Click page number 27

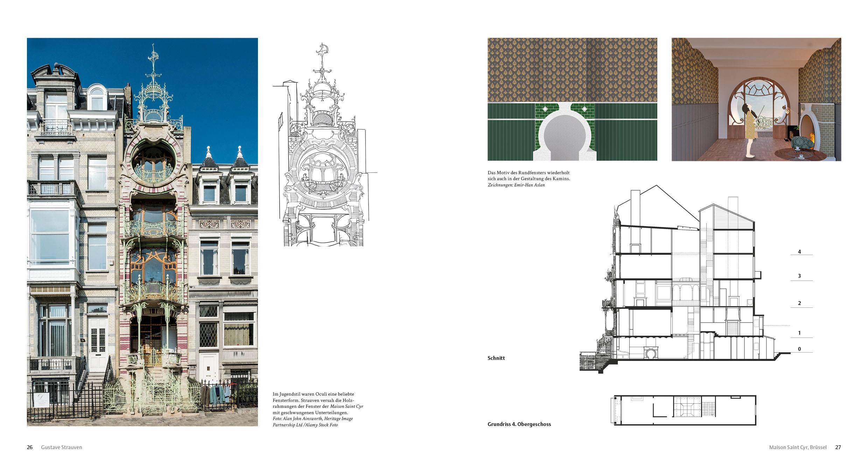pos(838,447)
